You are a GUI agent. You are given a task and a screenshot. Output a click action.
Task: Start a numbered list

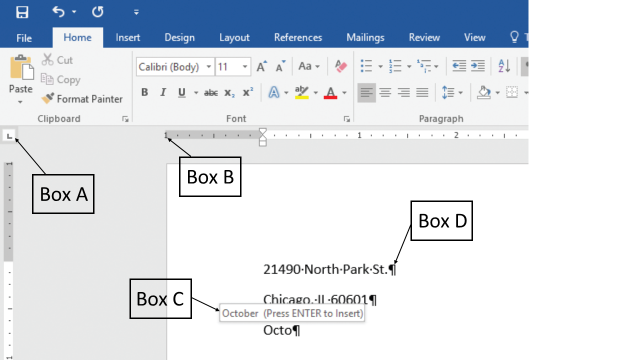point(395,66)
